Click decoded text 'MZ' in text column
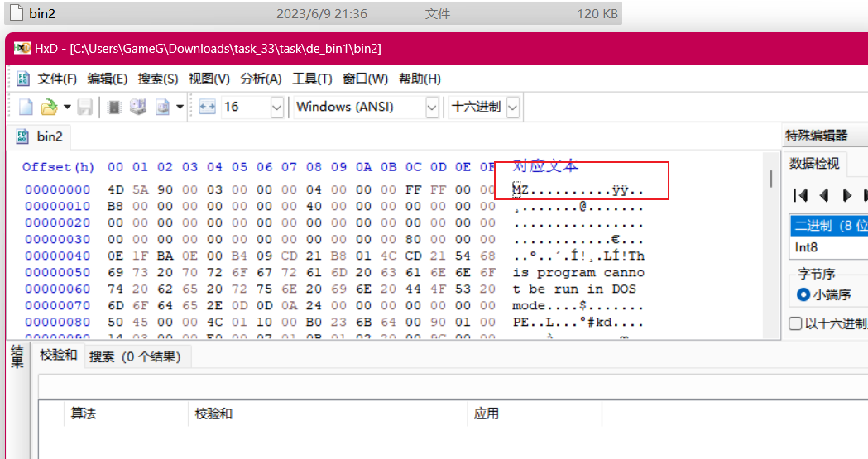 (520, 189)
